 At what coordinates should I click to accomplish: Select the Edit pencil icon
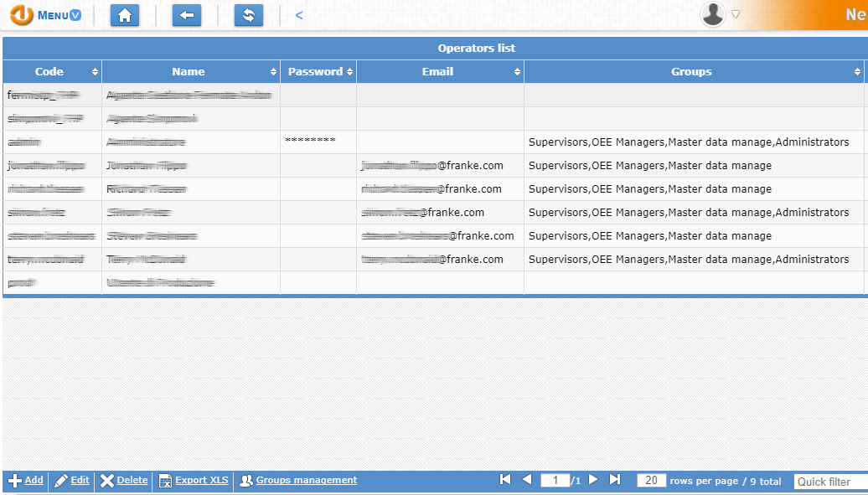point(59,481)
